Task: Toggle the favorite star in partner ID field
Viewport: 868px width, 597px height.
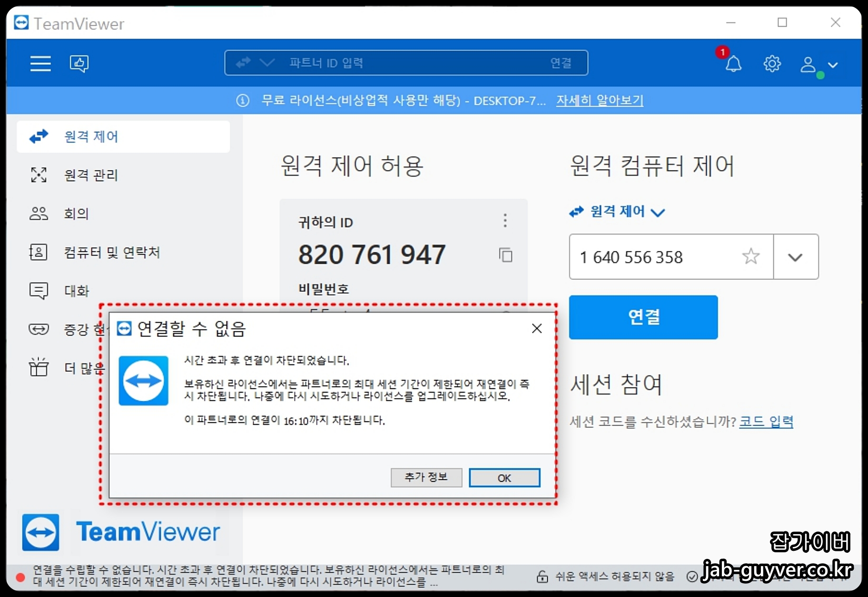Action: (x=750, y=256)
